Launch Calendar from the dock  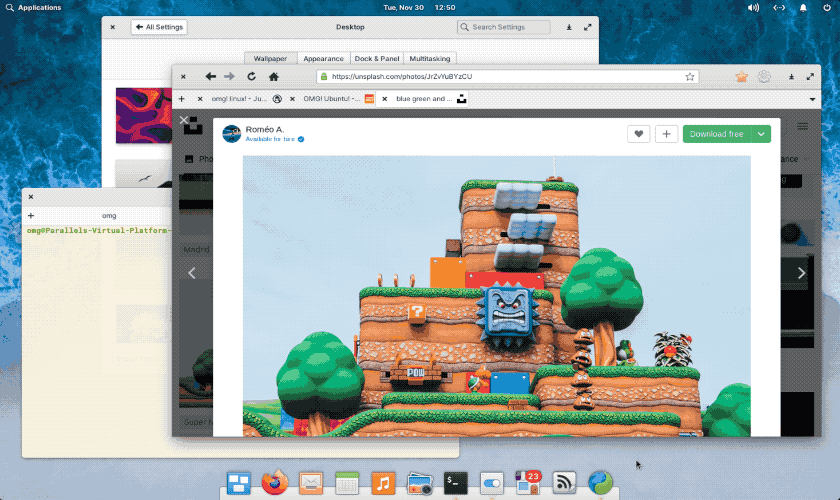coord(347,483)
